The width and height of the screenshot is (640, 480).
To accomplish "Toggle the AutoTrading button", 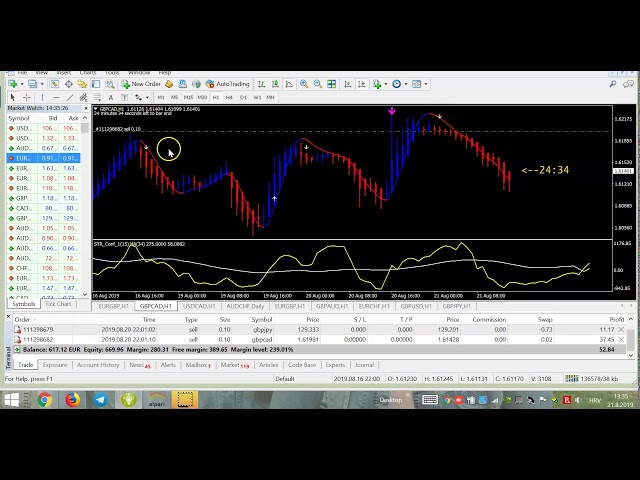I will [x=227, y=85].
